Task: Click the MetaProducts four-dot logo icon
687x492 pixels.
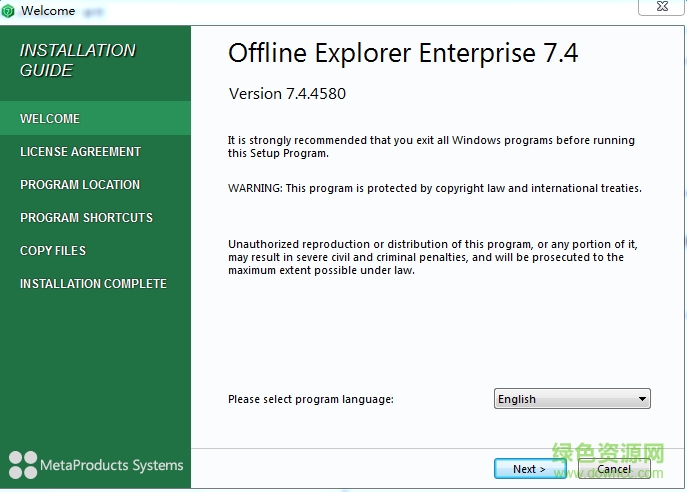Action: click(x=22, y=465)
